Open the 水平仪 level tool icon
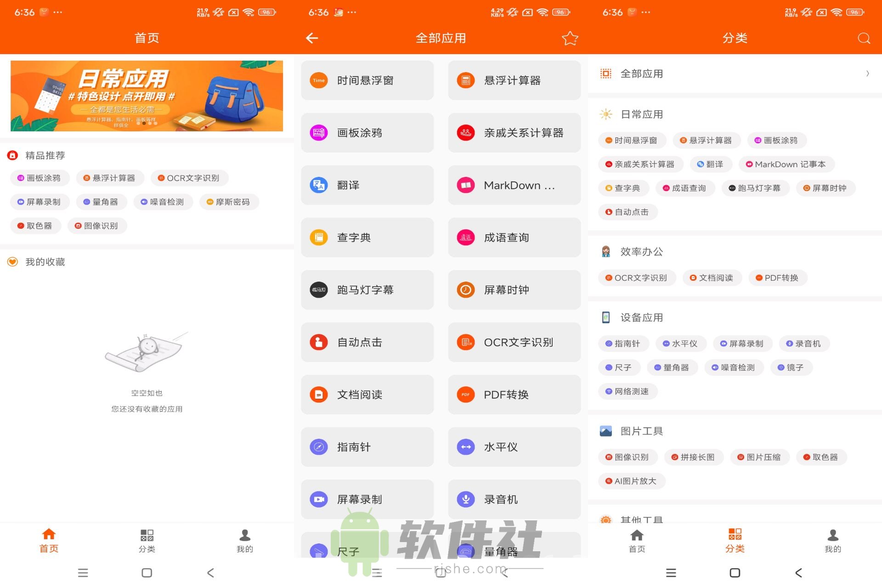The height and width of the screenshot is (588, 882). pos(514,447)
